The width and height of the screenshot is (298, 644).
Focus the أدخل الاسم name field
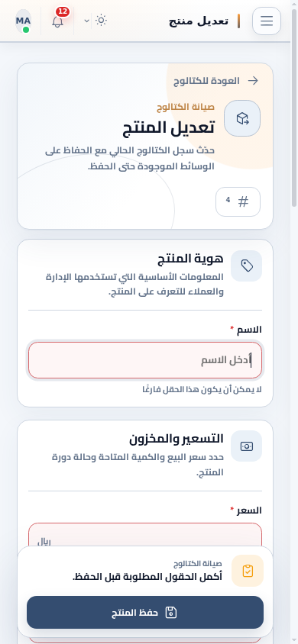click(x=145, y=360)
